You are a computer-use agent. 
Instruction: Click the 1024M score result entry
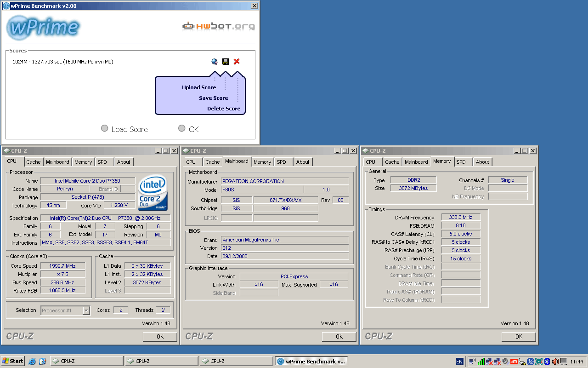[63, 62]
